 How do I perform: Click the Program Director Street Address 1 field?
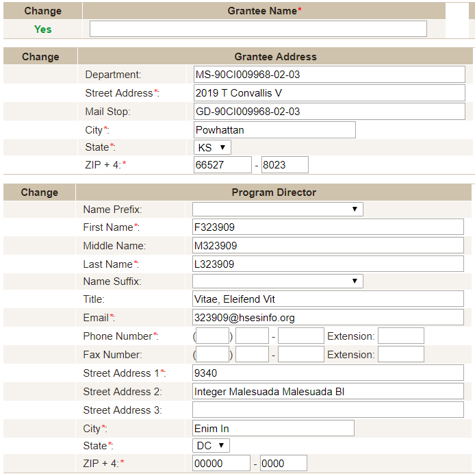tap(329, 373)
